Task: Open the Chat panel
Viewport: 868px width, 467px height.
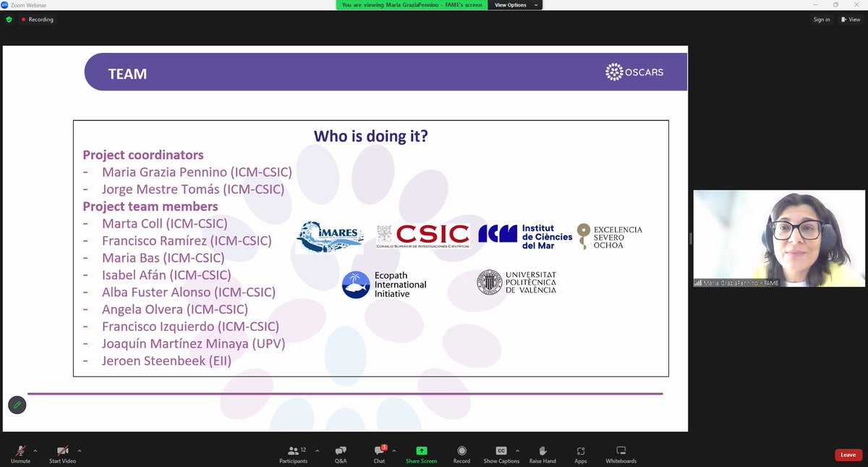Action: pyautogui.click(x=379, y=454)
